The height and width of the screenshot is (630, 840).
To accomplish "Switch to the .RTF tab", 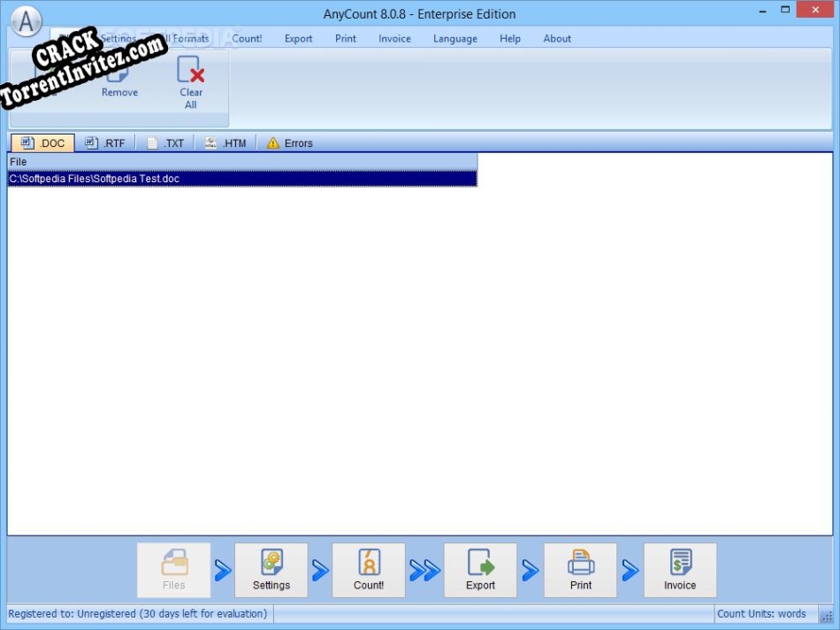I will [x=105, y=142].
